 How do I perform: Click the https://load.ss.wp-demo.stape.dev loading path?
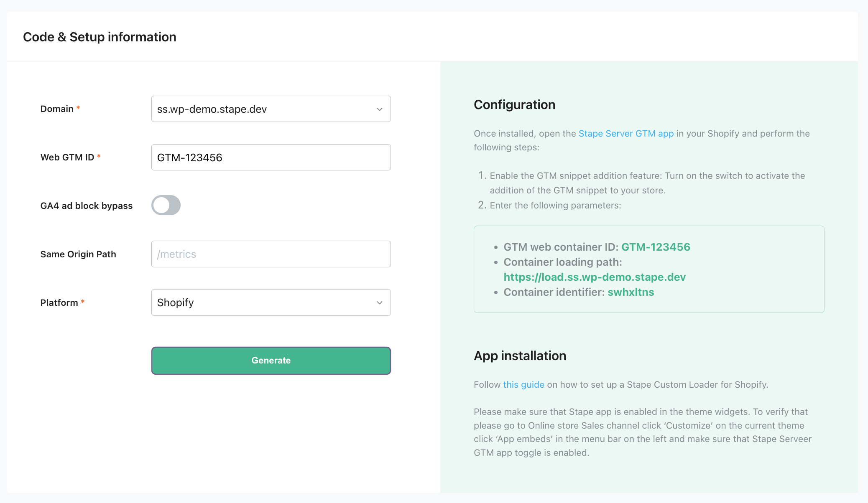595,277
